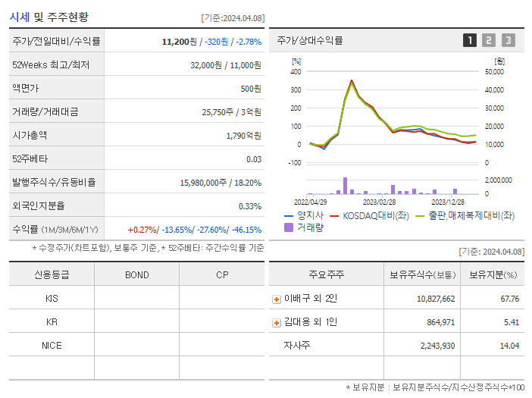Click ownership percent 5.41

(x=512, y=322)
